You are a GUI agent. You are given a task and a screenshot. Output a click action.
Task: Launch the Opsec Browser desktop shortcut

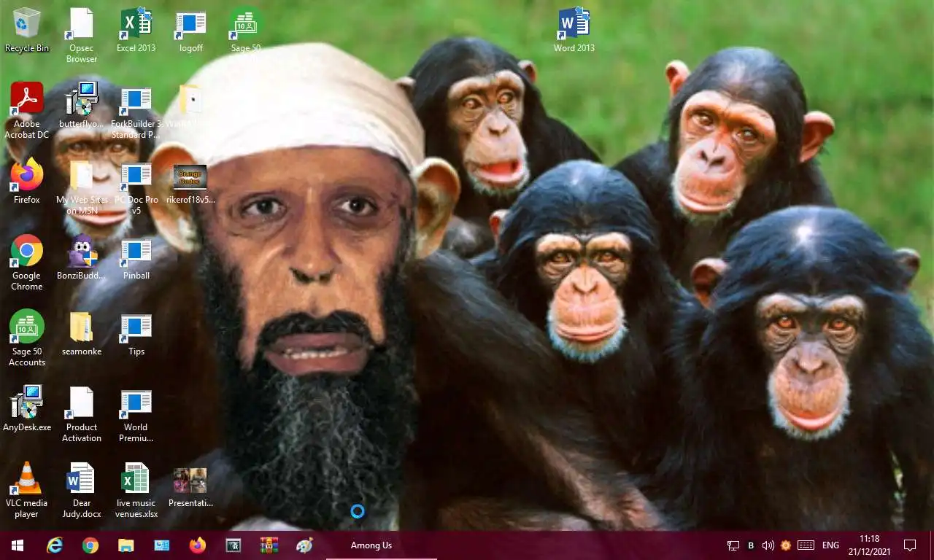[x=82, y=35]
